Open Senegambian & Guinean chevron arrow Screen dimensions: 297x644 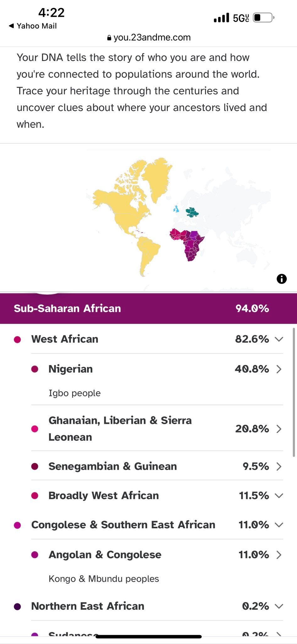pyautogui.click(x=279, y=466)
